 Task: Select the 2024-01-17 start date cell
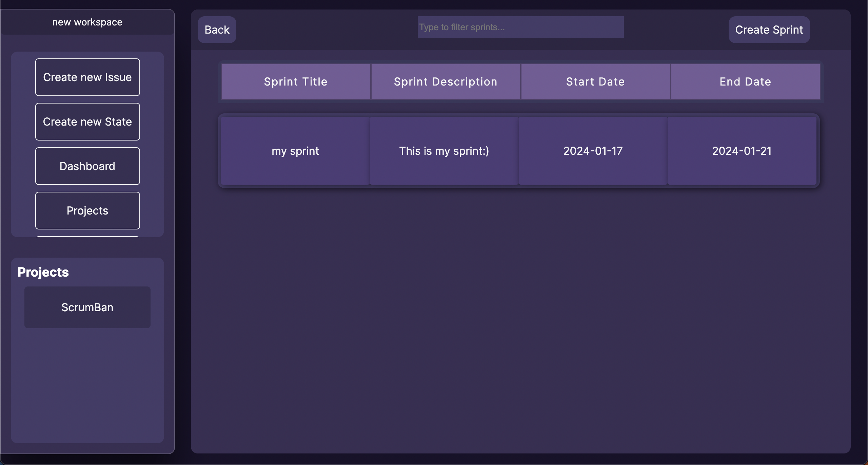593,151
